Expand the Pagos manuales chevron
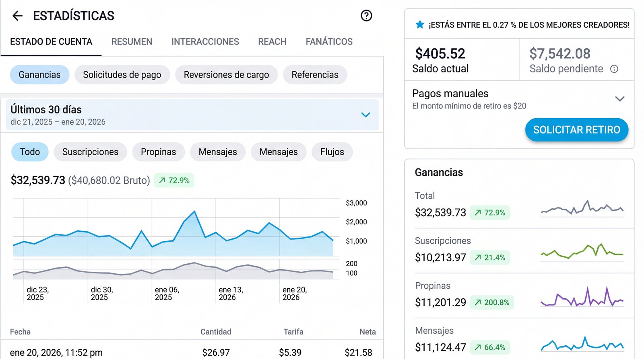The width and height of the screenshot is (644, 359). [x=619, y=99]
